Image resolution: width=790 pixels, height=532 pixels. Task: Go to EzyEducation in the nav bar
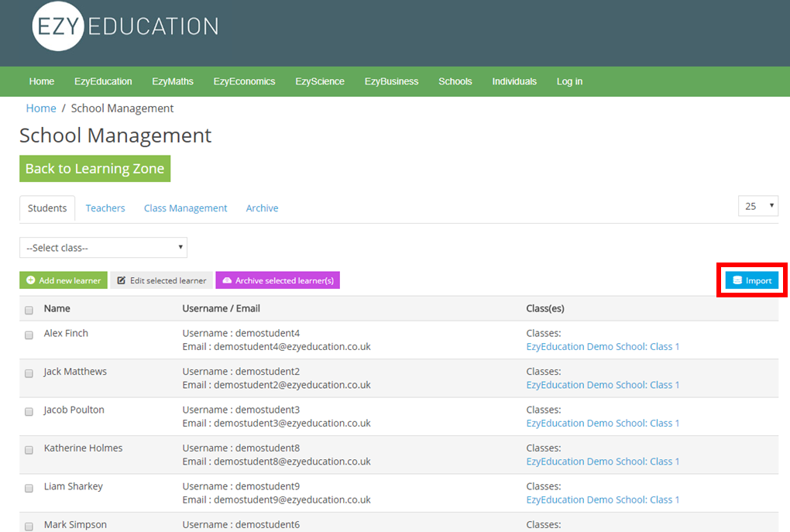103,81
